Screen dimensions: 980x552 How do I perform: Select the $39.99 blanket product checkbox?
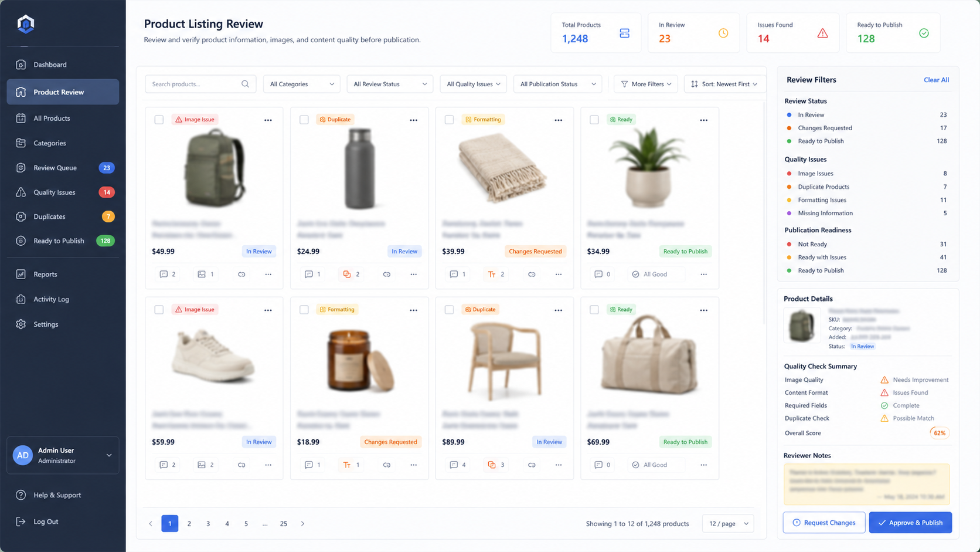(x=449, y=120)
